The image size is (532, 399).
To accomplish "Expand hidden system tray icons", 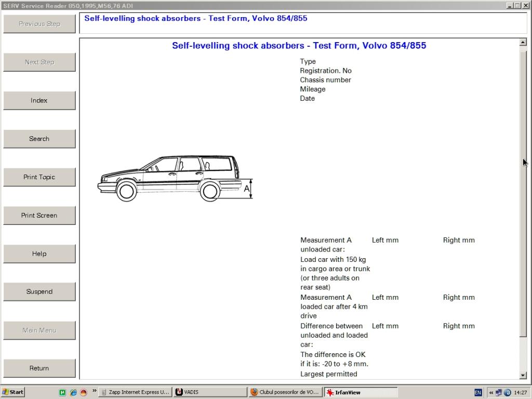I will 491,392.
